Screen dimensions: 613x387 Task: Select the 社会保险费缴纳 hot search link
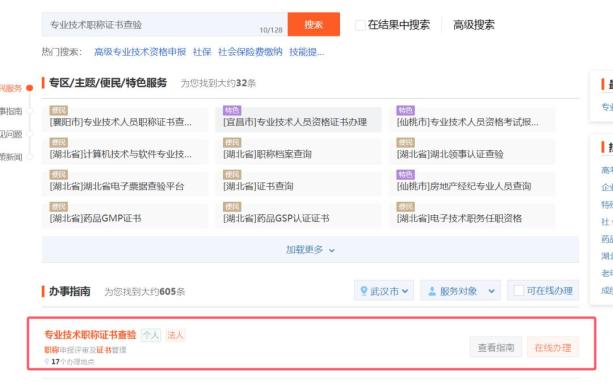point(250,52)
